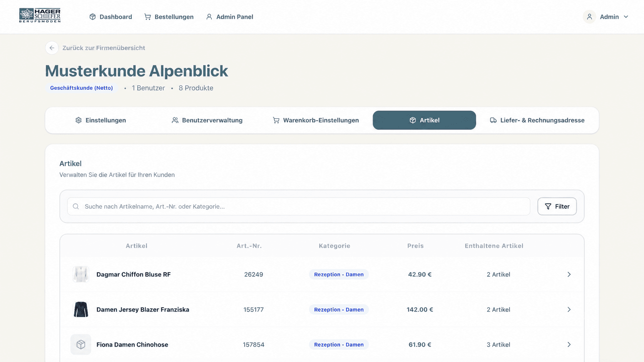Screen dimensions: 644x362
Task: Open the Filter button
Action: pyautogui.click(x=557, y=206)
